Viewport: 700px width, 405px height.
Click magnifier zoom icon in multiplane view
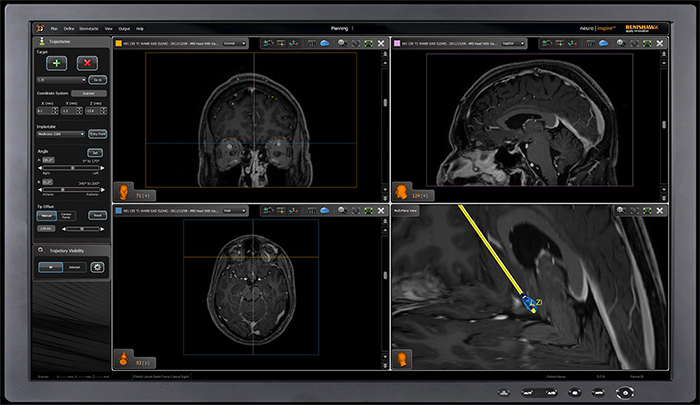point(622,211)
